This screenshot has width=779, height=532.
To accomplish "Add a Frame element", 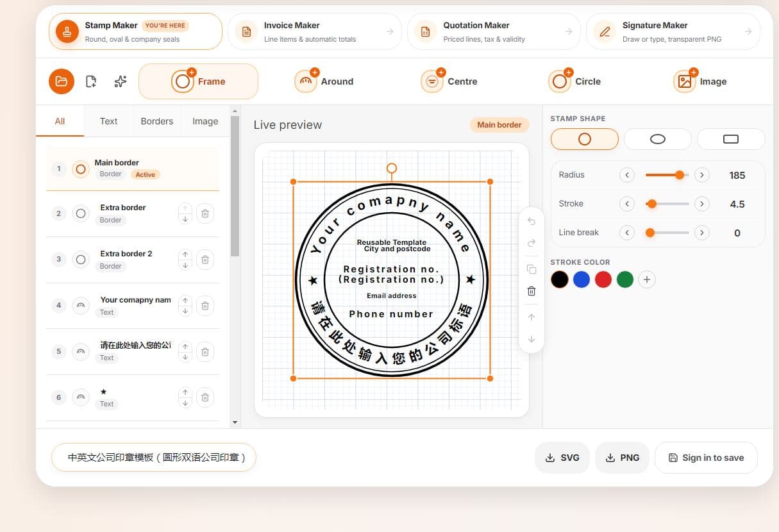I will click(198, 81).
